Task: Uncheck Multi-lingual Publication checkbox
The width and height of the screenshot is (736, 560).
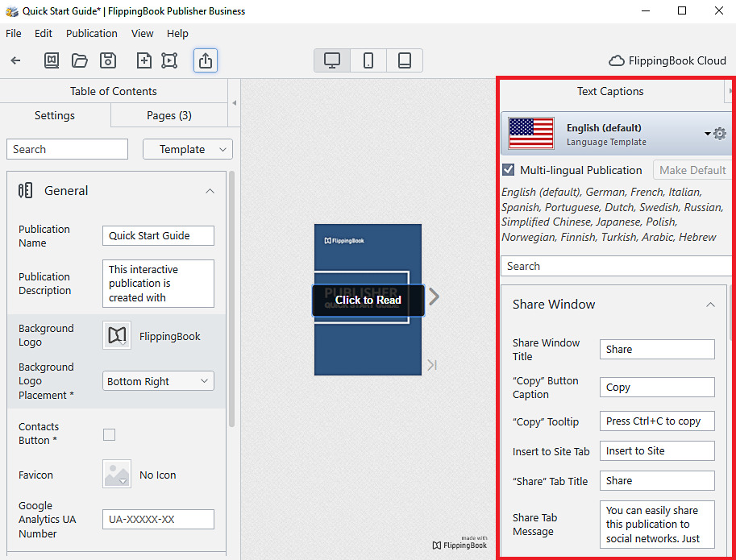Action: coord(509,170)
